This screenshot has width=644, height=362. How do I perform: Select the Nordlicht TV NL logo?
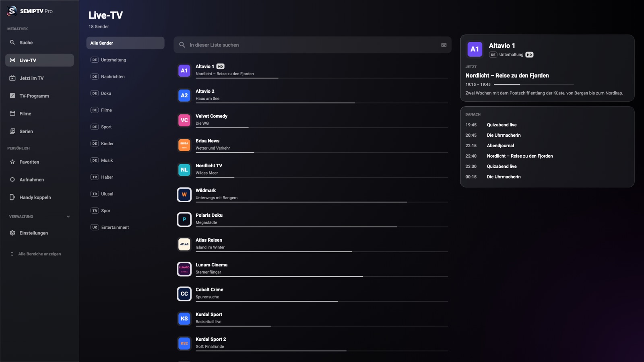pyautogui.click(x=184, y=170)
